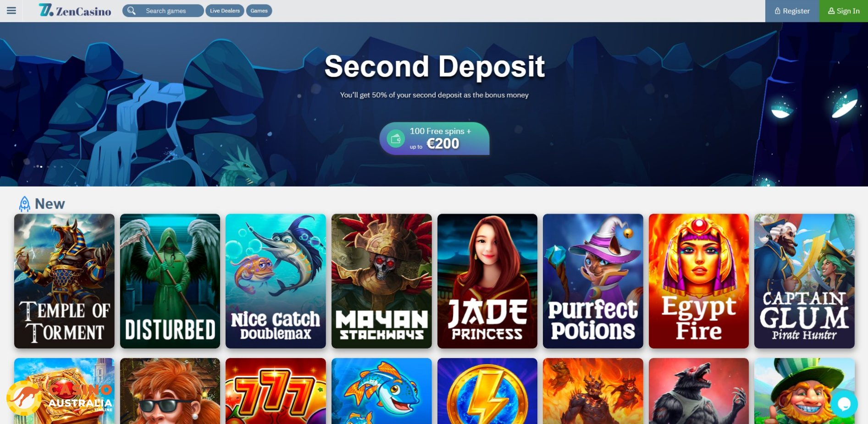The image size is (868, 424).
Task: Open the Egypt Fire game tile
Action: (699, 281)
